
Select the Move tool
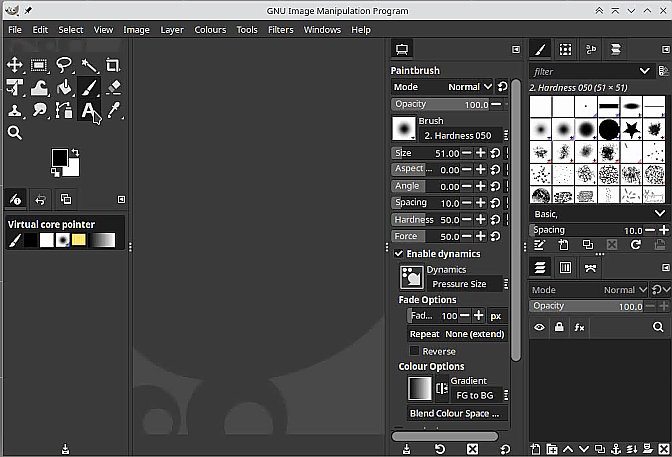(x=15, y=65)
